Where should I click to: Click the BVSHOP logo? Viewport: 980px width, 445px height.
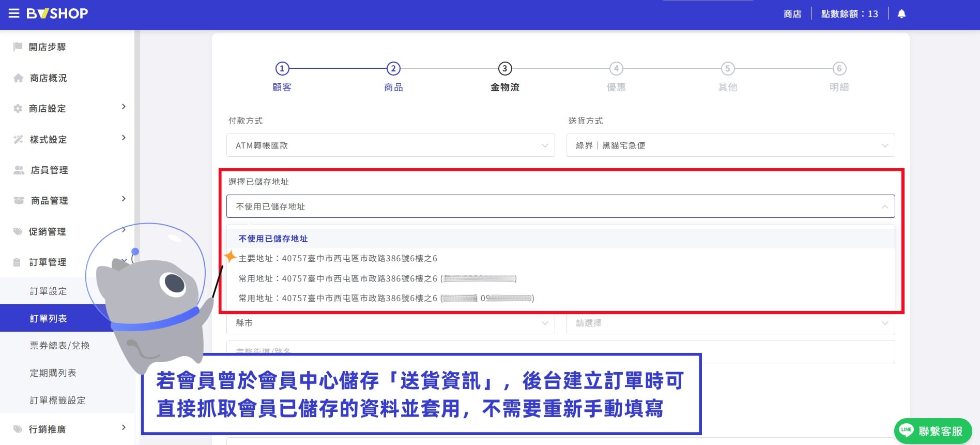57,13
